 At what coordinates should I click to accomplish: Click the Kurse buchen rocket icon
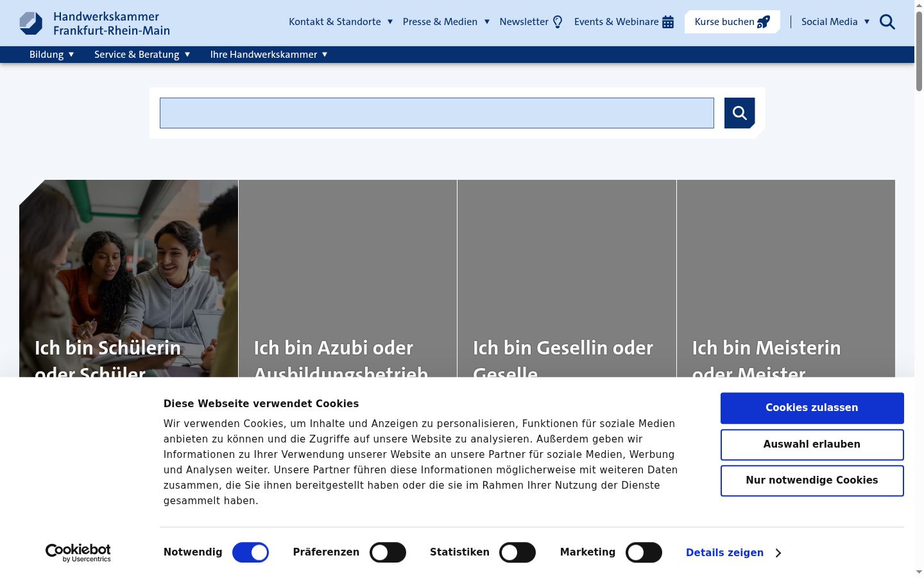764,22
